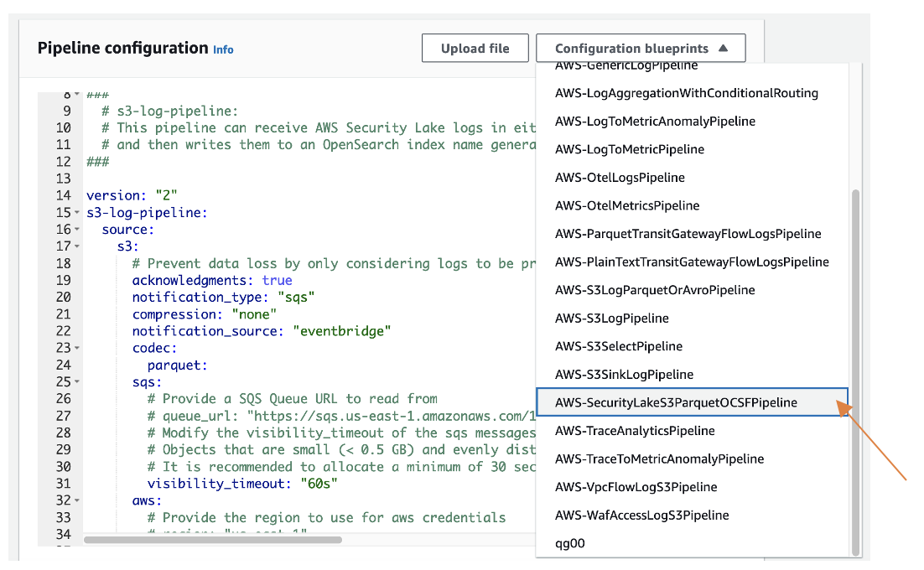
Task: Collapse the codec block at line 23
Action: 75,347
